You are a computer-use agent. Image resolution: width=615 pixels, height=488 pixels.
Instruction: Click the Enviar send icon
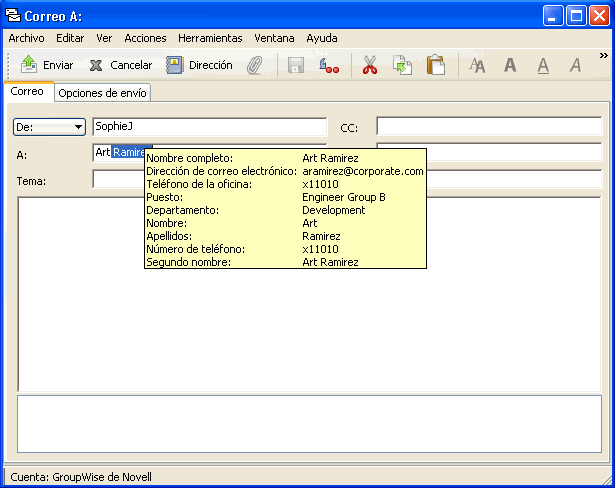(x=29, y=65)
